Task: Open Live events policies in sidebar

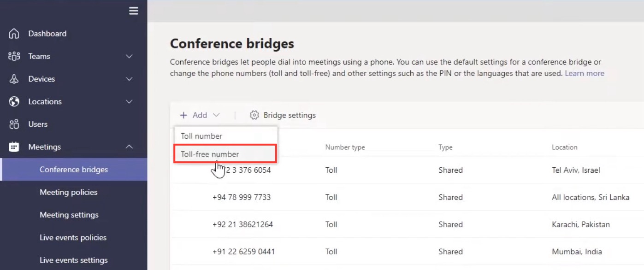Action: pyautogui.click(x=74, y=237)
